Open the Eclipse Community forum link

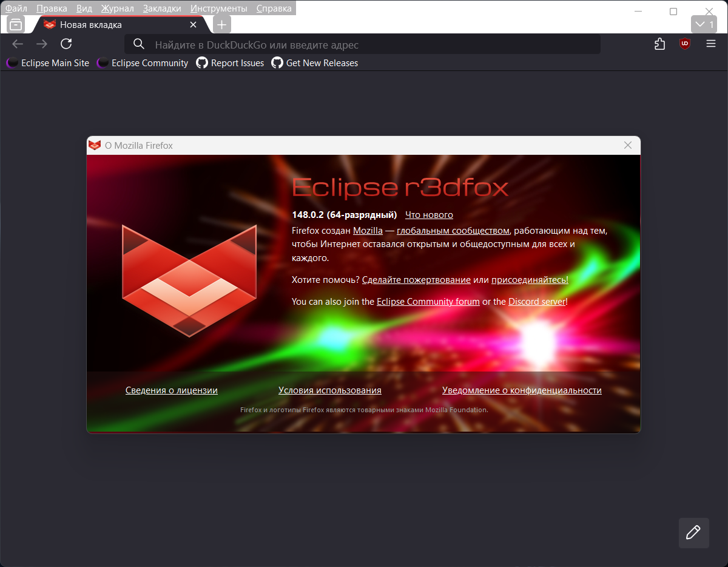[x=428, y=302]
